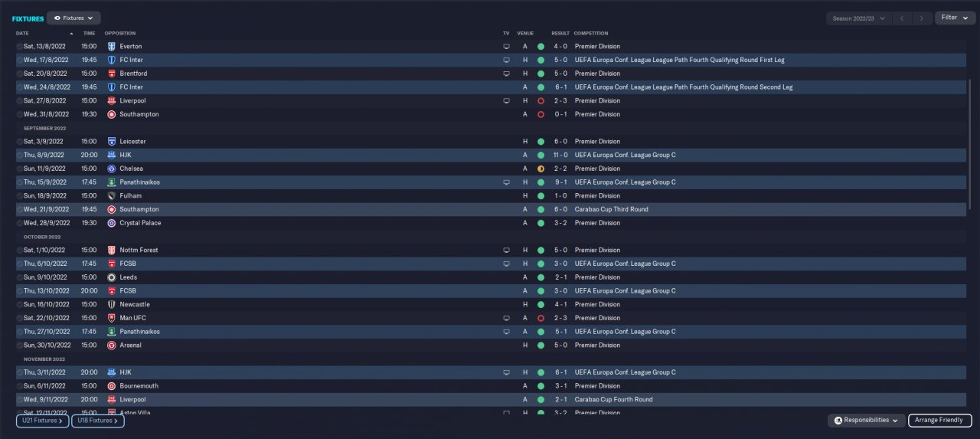
Task: Select date Wed, 28/9/2022
Action: 47,223
